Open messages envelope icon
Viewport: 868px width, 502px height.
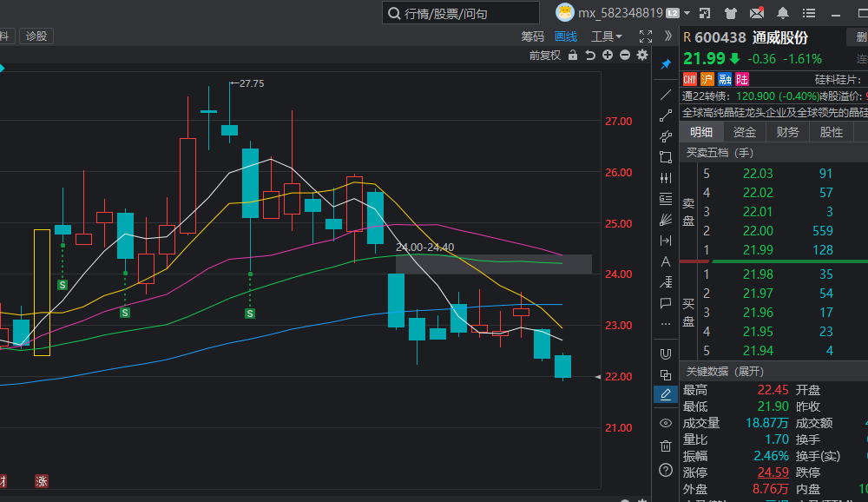757,13
